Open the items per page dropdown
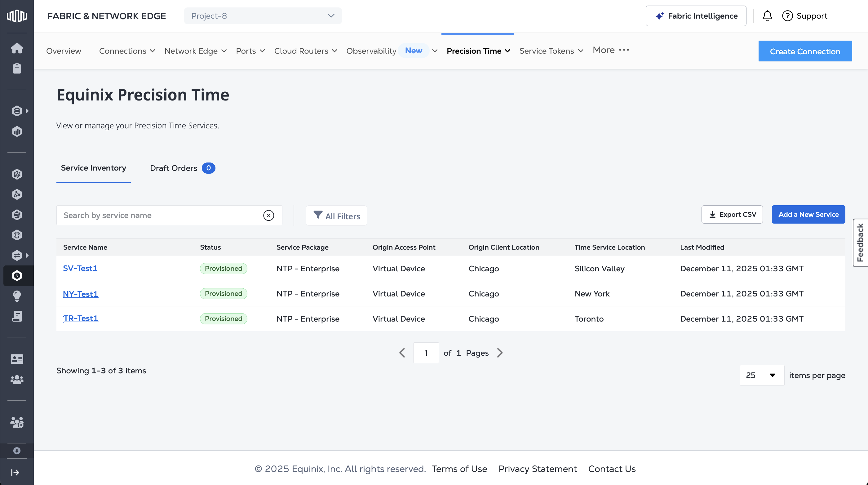Viewport: 868px width, 485px height. pos(762,375)
